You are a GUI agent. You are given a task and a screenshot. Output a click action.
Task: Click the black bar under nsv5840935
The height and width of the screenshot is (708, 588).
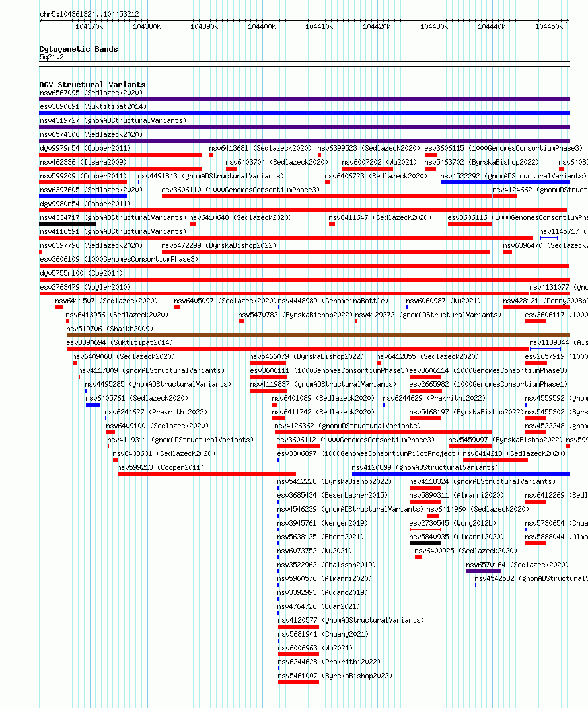[x=425, y=543]
